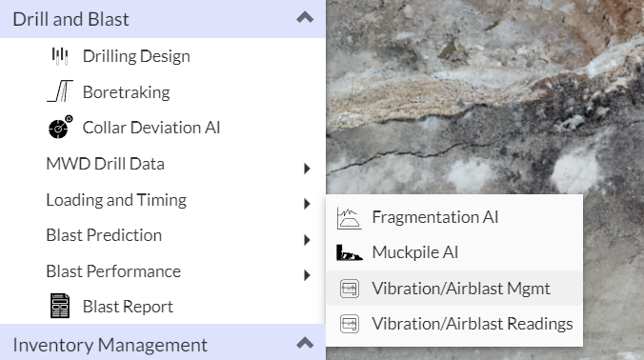Click the Muckpile AI icon

pos(349,253)
